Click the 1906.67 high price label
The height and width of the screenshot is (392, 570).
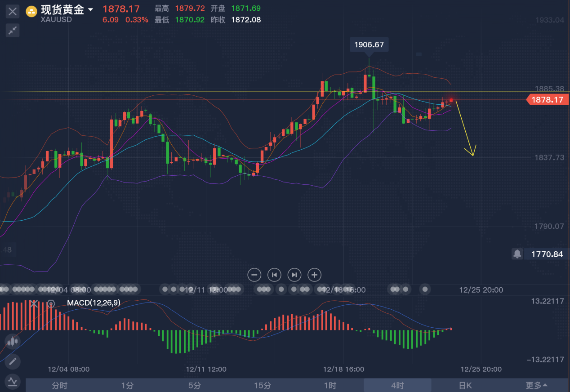(x=369, y=45)
